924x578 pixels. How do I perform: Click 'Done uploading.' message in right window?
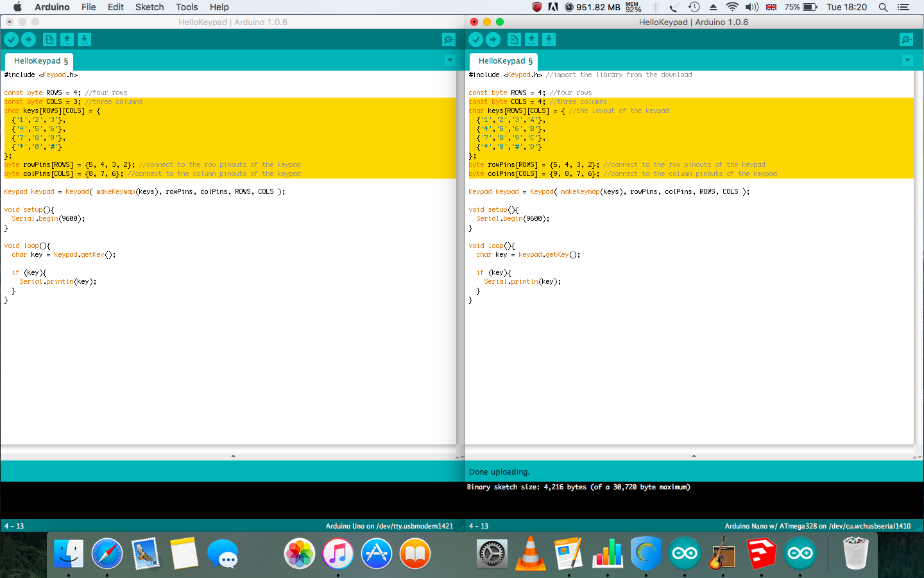(499, 472)
